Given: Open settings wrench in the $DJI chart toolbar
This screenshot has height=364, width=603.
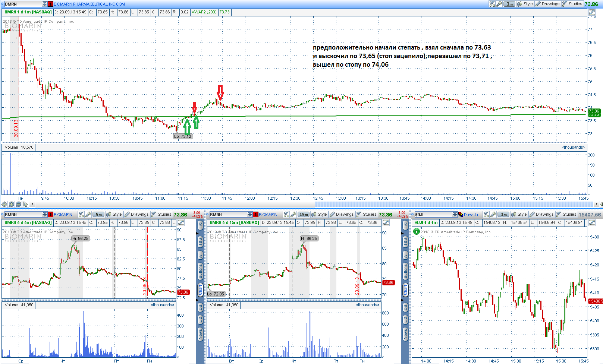Looking at the screenshot, I should [493, 214].
